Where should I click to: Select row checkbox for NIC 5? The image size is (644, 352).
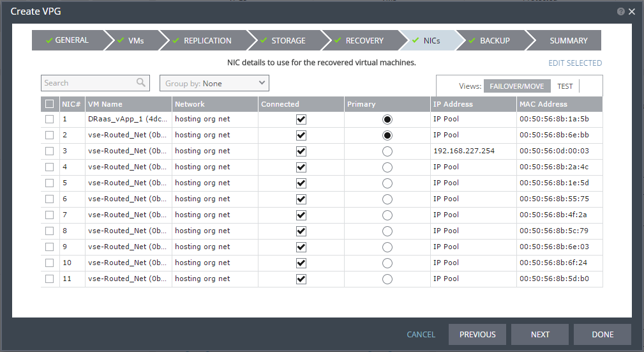(x=50, y=183)
